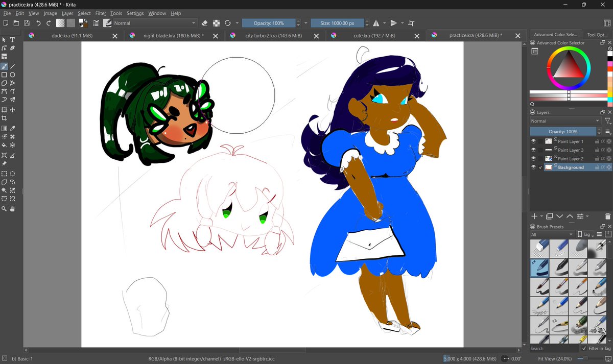Open layer filter funnel dropdown

click(607, 121)
